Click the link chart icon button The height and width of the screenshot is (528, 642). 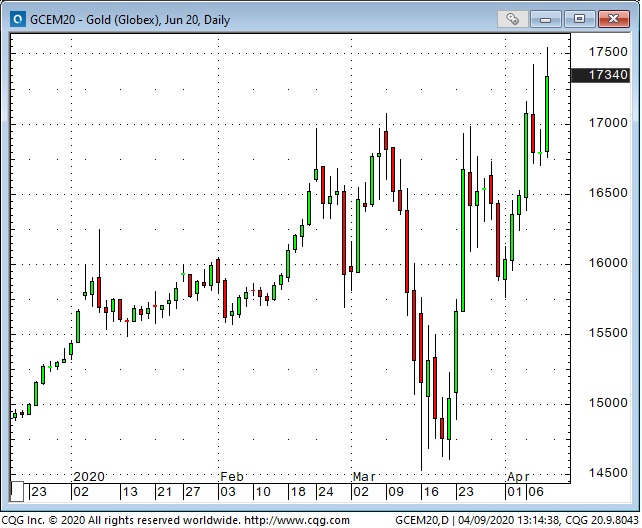[512, 19]
